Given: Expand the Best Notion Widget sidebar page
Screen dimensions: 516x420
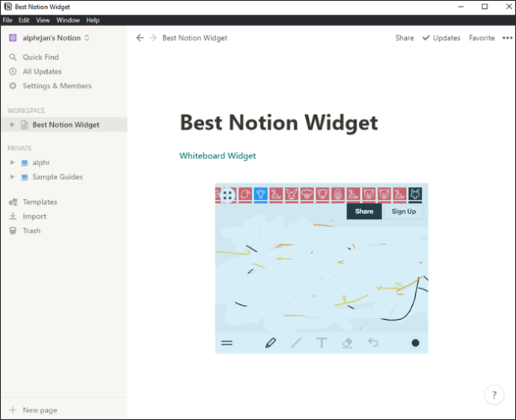Looking at the screenshot, I should point(12,125).
